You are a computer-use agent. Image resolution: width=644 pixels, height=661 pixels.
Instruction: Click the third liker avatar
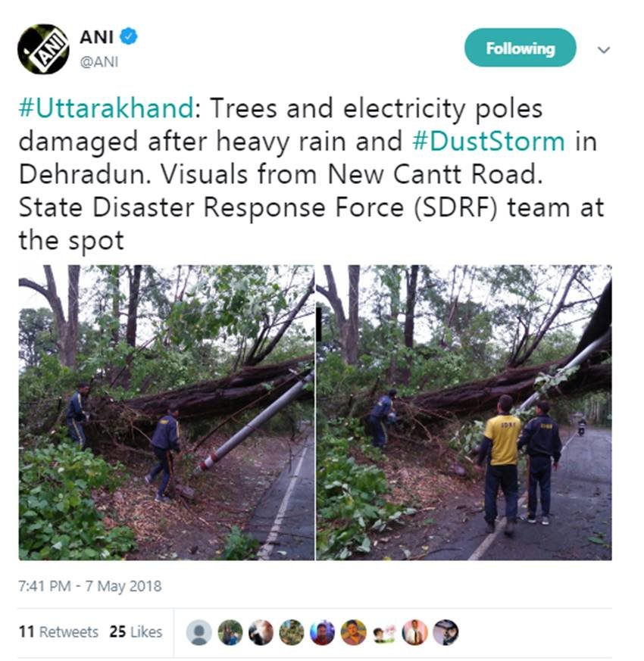pyautogui.click(x=261, y=632)
